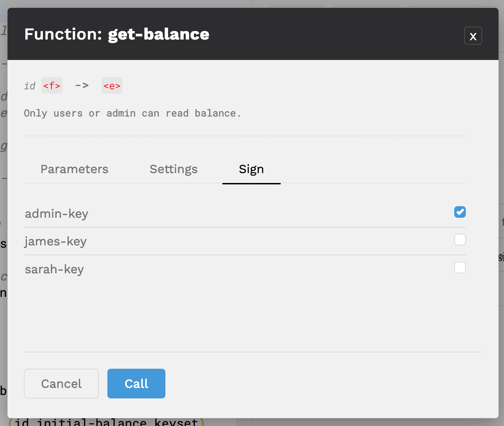Click the <f> parameter type tag

pos(52,86)
